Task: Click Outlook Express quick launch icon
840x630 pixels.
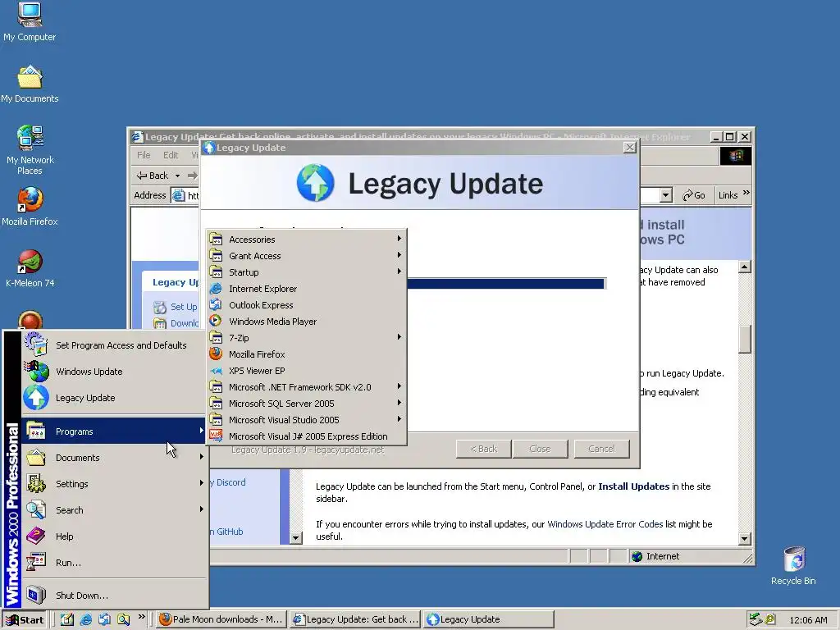Action: [x=104, y=619]
